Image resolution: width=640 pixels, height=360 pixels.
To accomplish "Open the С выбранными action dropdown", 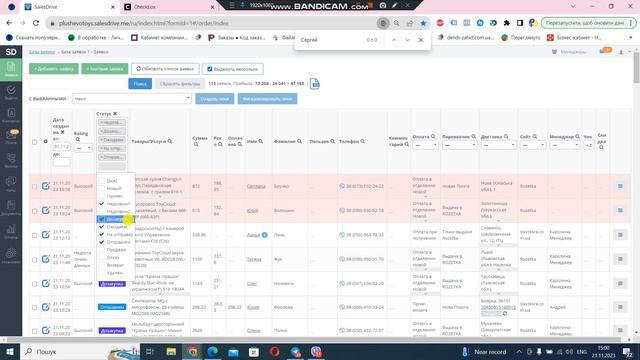I will [x=132, y=98].
